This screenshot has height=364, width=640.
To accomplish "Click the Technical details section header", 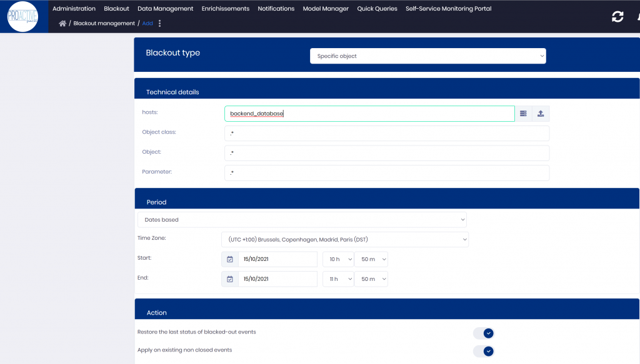I will pyautogui.click(x=387, y=89).
